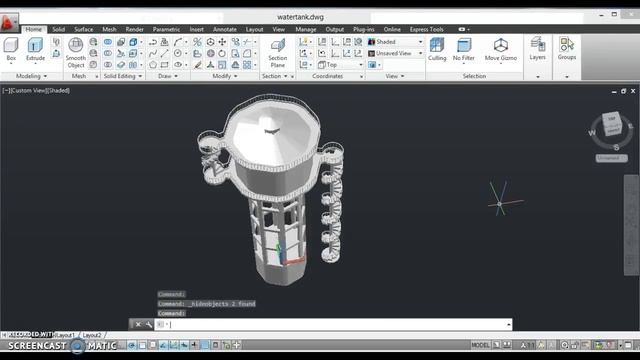640x360 pixels.
Task: Open the Shaded visual style dropdown
Action: (x=396, y=42)
